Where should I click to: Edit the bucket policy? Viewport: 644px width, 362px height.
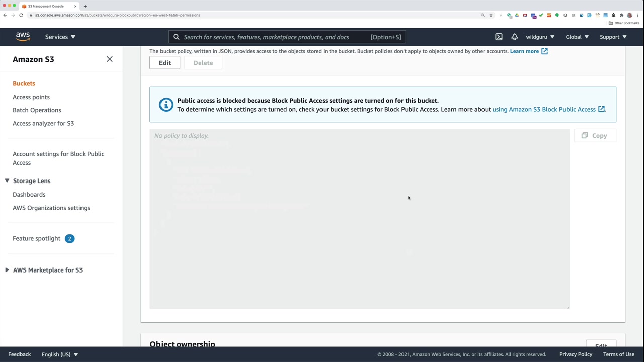coord(165,63)
